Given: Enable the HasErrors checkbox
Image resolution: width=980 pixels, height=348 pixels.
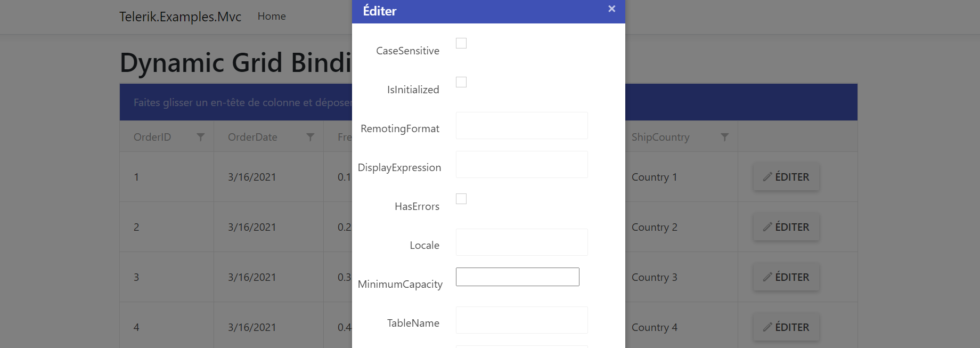Looking at the screenshot, I should pyautogui.click(x=461, y=199).
